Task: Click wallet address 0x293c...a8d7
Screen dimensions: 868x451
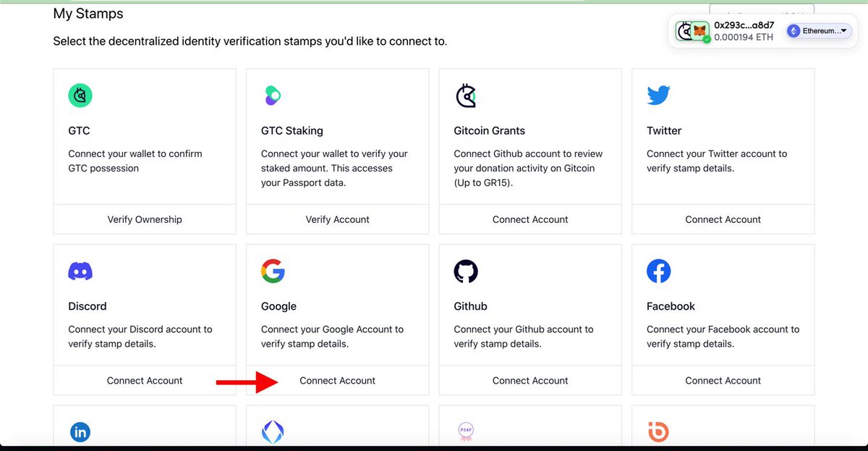Action: tap(744, 25)
